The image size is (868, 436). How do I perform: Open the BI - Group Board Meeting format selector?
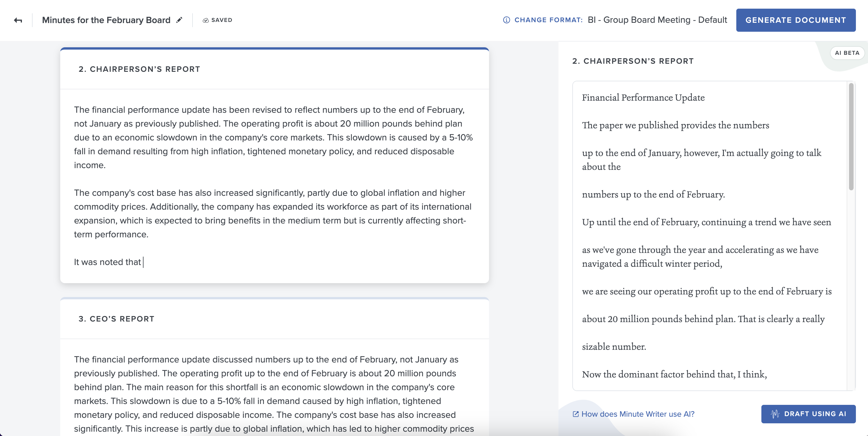click(x=657, y=20)
